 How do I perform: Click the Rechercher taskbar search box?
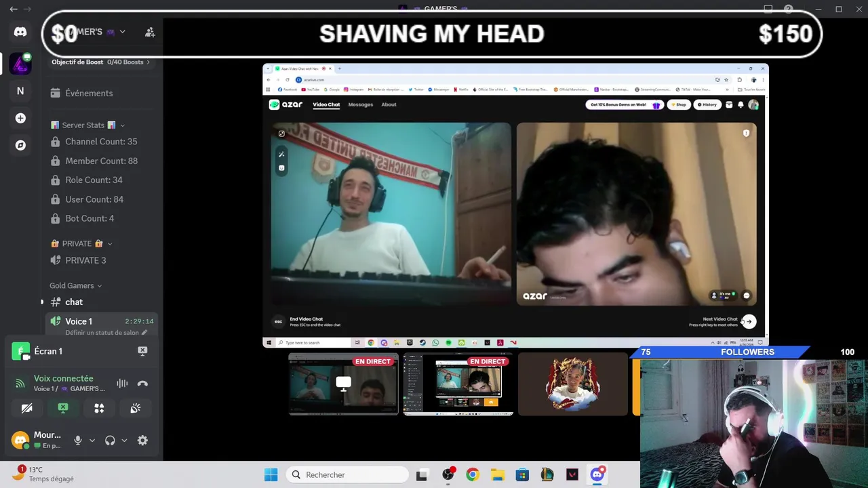(x=347, y=474)
